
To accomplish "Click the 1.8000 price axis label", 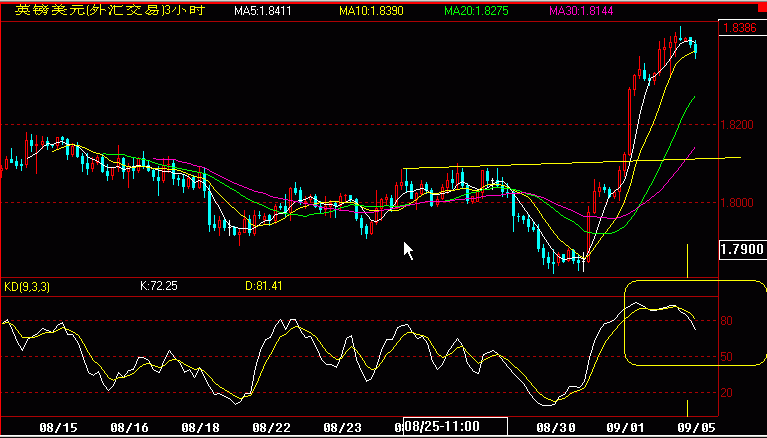I will (737, 203).
